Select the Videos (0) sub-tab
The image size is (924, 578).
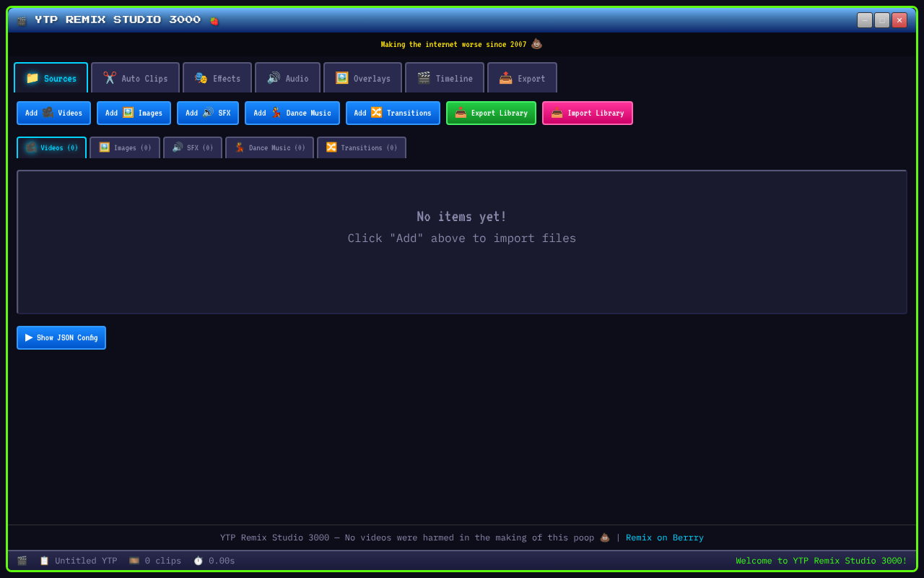(x=51, y=147)
